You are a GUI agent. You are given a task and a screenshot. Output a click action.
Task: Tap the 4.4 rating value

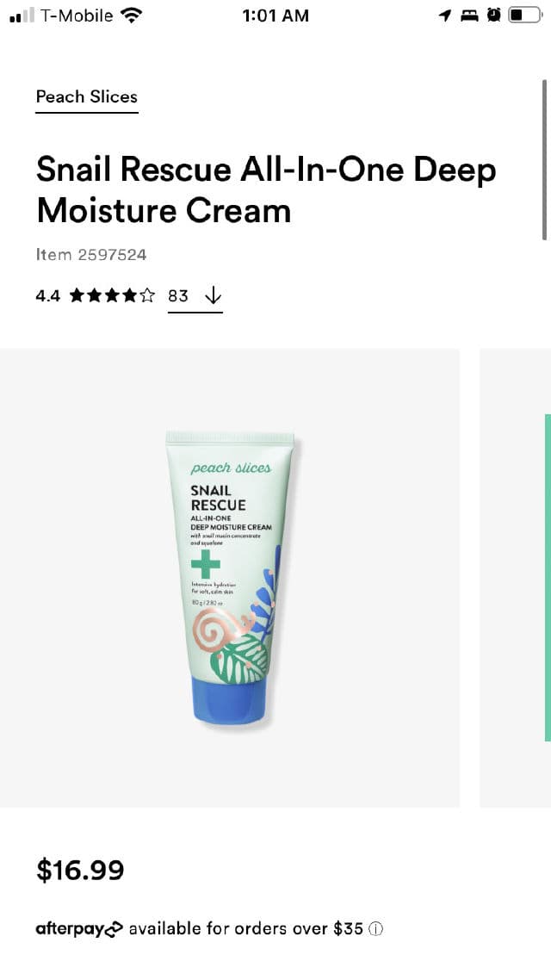[x=48, y=295]
